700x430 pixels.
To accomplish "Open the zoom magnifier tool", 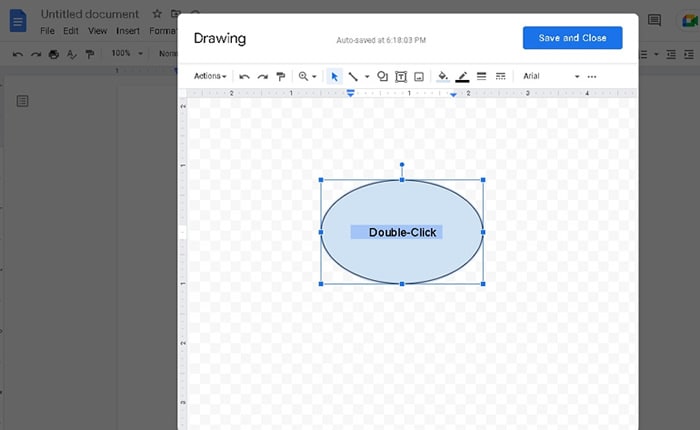I will pyautogui.click(x=303, y=76).
